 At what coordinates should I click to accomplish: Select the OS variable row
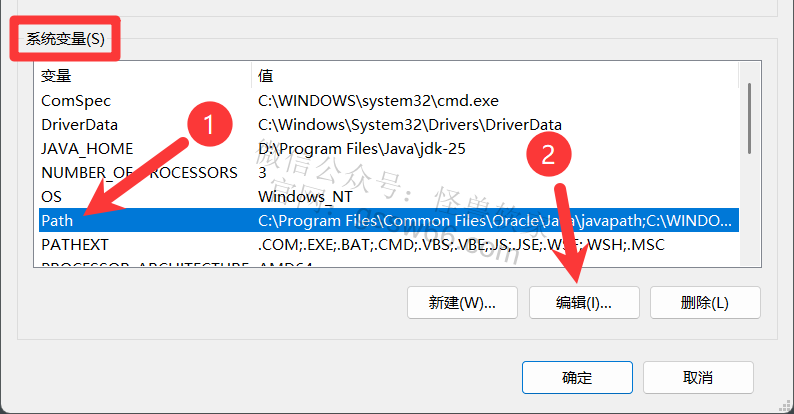pos(389,196)
